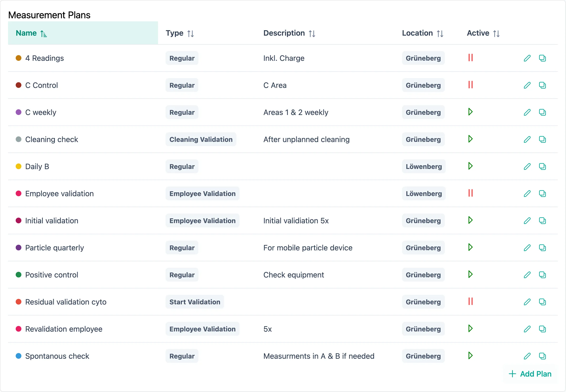Viewport: 566px width, 392px height.
Task: Open the Description column sort
Action: coord(289,33)
